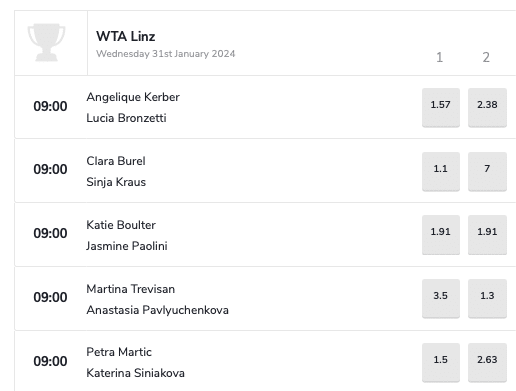The image size is (516, 391).
Task: Click the trophy icon beside WTA Linz
Action: tap(46, 42)
